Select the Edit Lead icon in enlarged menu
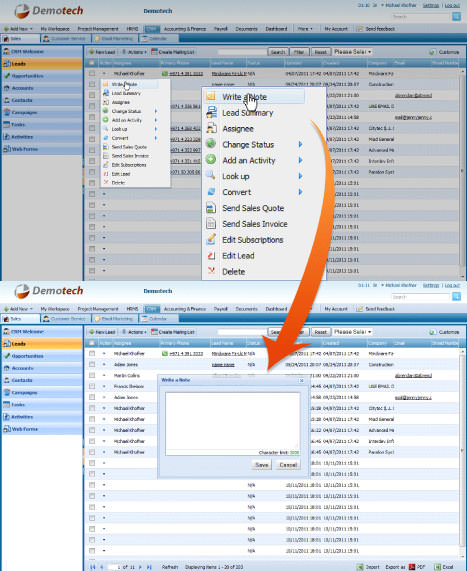Viewport: 467px width, 571px height. click(x=211, y=256)
